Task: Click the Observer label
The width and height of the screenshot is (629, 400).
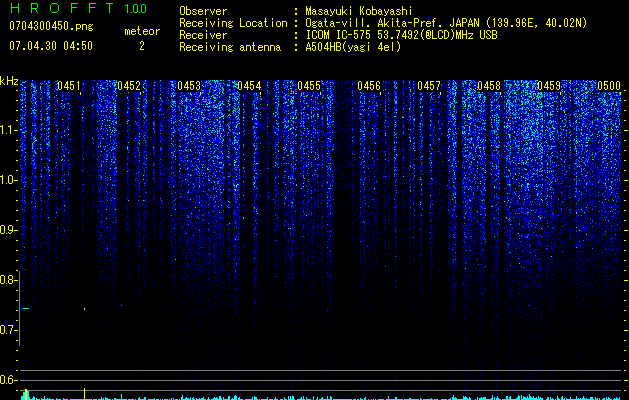Action: coord(203,11)
